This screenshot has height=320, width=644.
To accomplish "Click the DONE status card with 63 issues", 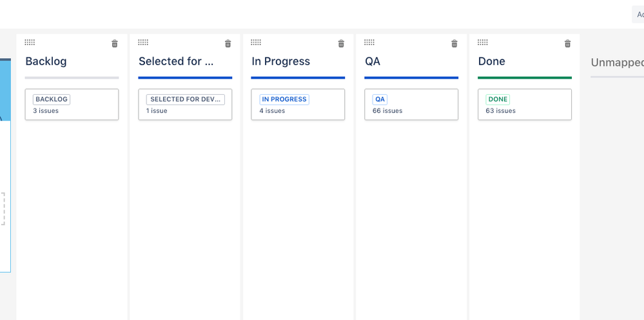I will 525,105.
